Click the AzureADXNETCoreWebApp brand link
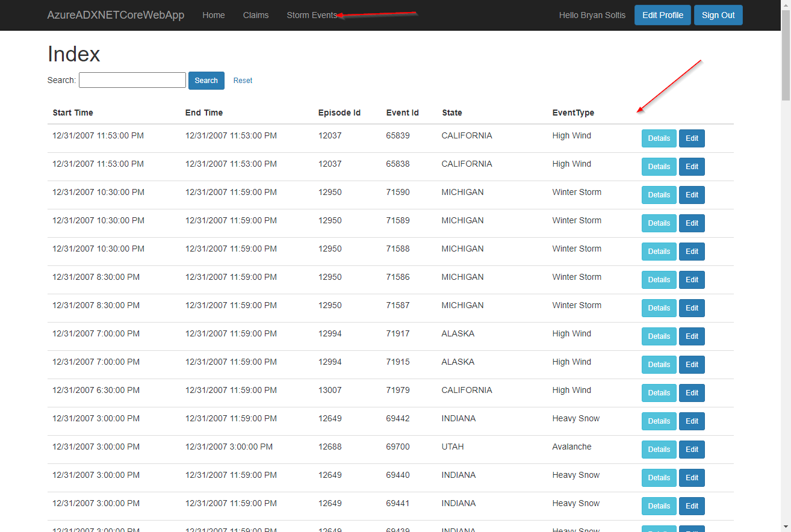This screenshot has width=791, height=532. (x=116, y=15)
